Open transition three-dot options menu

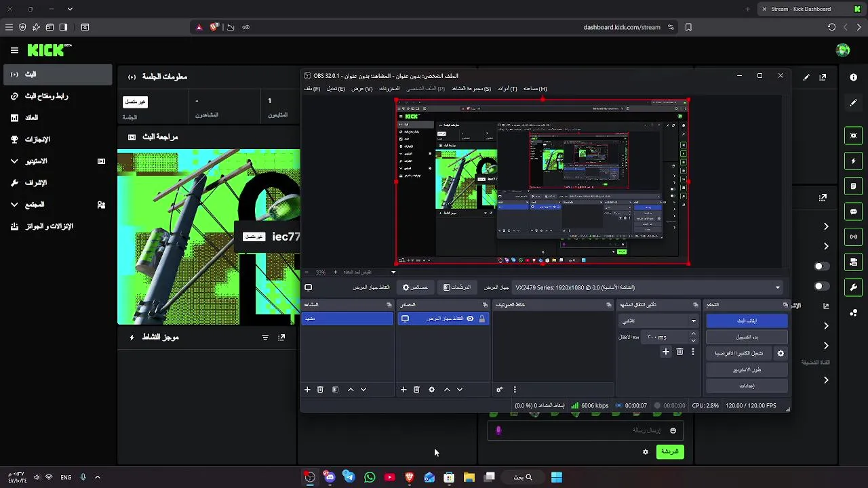point(693,352)
